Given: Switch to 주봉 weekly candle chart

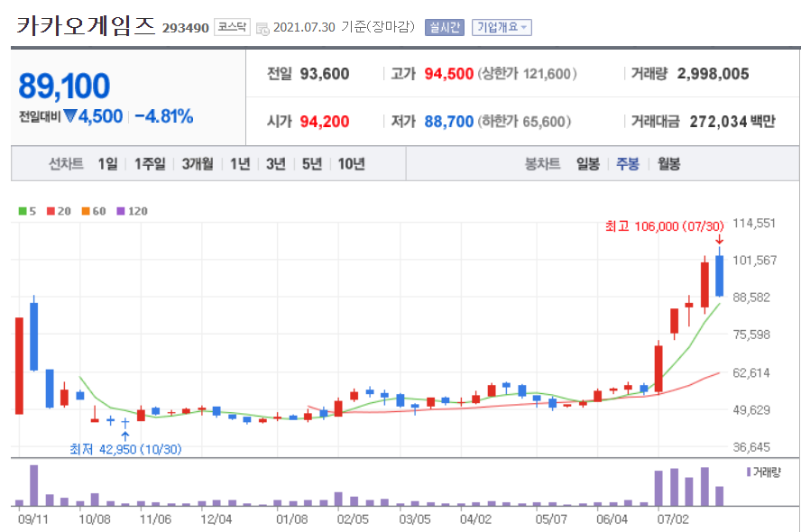Looking at the screenshot, I should pyautogui.click(x=628, y=164).
